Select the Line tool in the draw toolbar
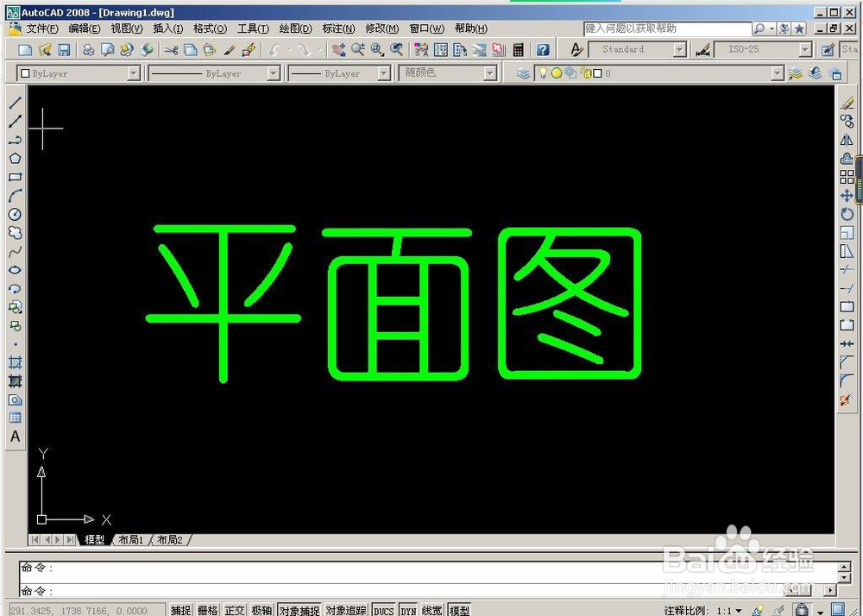This screenshot has width=863, height=616. 15,103
